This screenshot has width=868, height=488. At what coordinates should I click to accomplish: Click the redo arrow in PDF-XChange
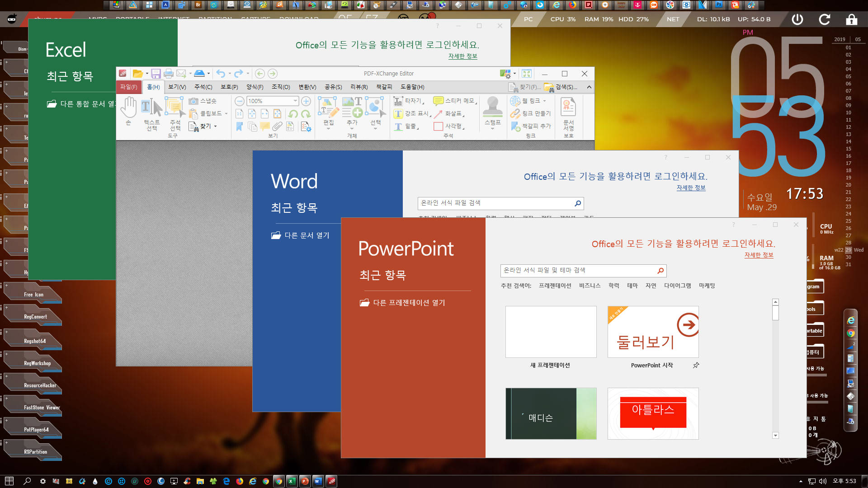pos(239,74)
